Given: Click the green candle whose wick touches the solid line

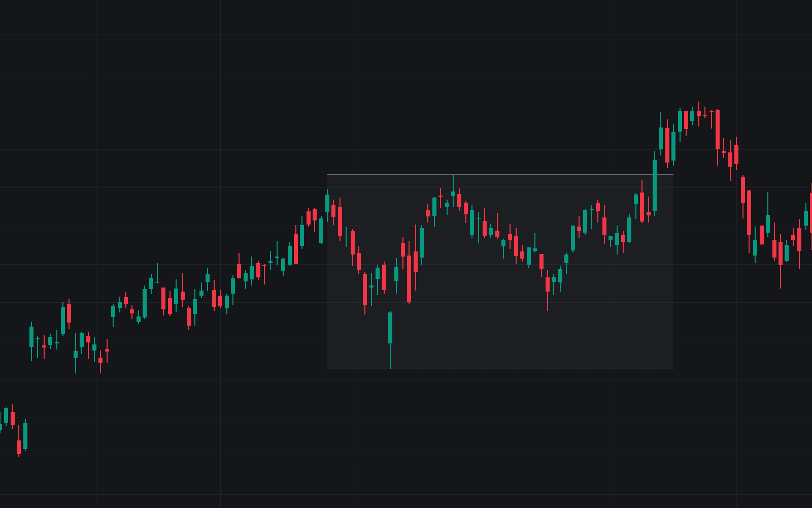Looking at the screenshot, I should (453, 190).
